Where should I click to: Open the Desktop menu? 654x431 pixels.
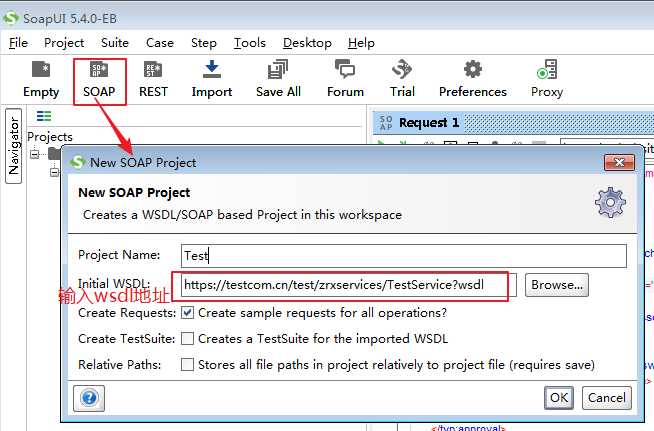point(307,43)
